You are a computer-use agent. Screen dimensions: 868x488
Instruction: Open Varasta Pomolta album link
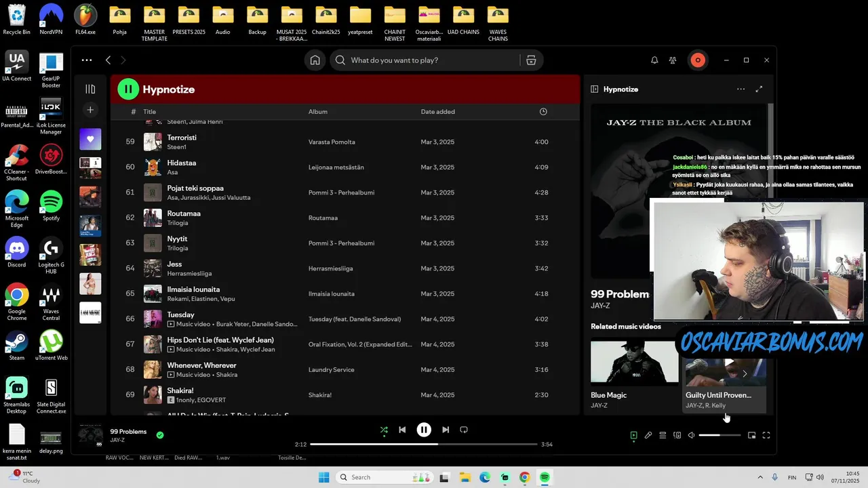(332, 142)
